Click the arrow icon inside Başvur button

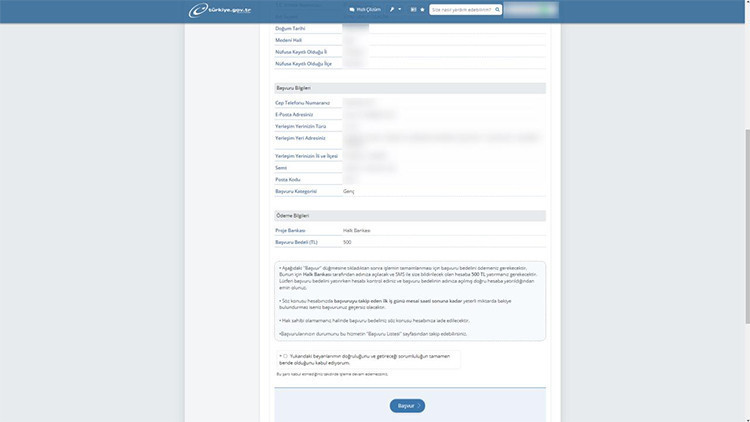pos(419,405)
